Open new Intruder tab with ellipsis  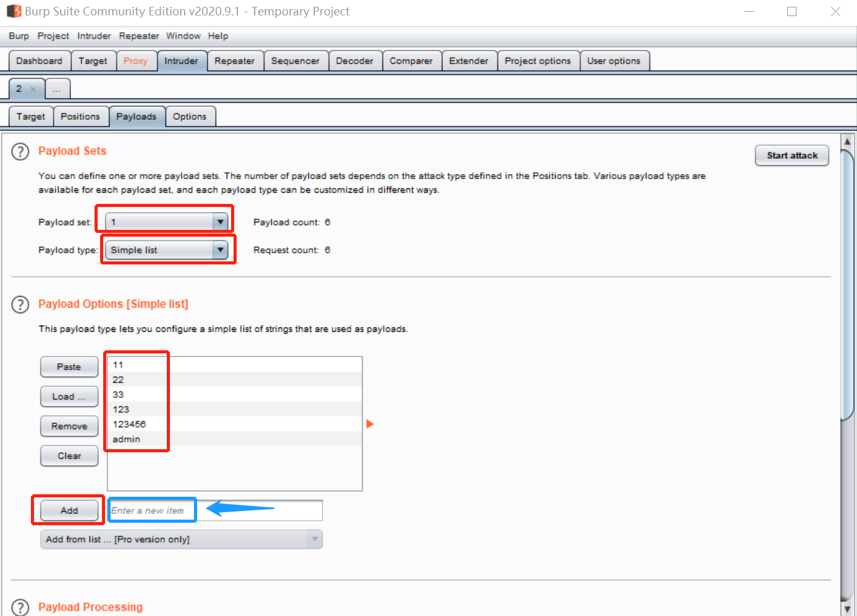(57, 89)
